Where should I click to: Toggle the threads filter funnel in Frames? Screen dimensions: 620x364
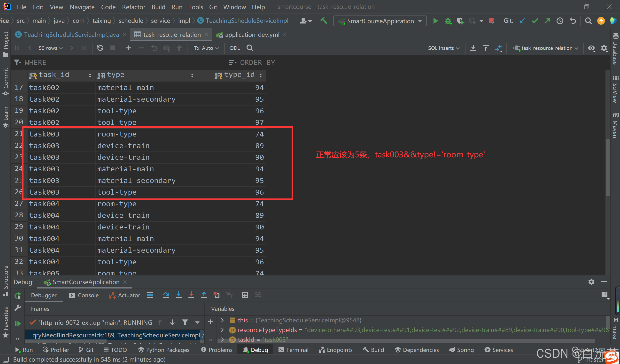pyautogui.click(x=185, y=322)
